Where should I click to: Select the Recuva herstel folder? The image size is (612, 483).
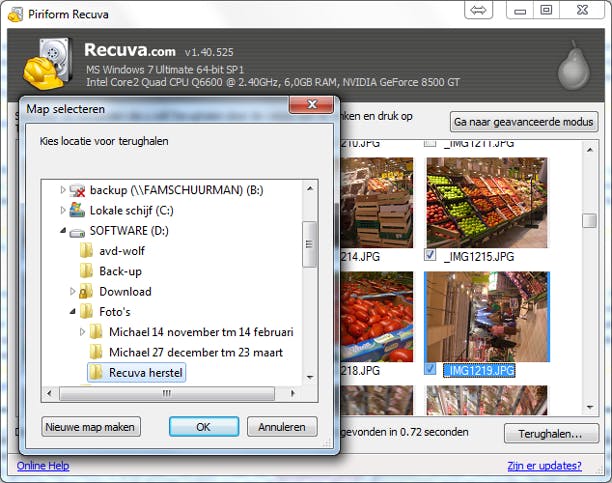coord(146,373)
